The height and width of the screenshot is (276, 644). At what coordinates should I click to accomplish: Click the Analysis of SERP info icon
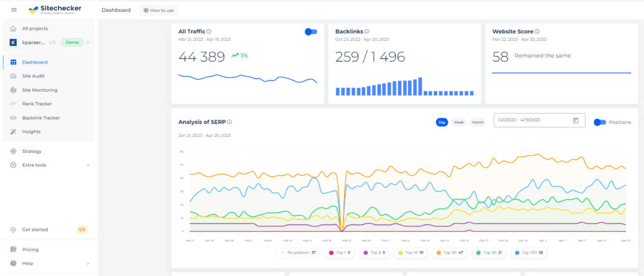230,122
